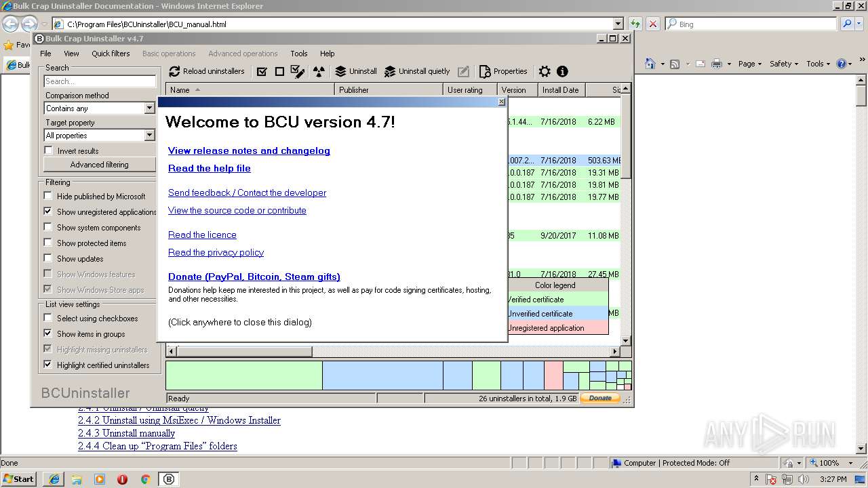The width and height of the screenshot is (868, 488).
Task: Close the welcome dialog with its X
Action: coord(502,102)
